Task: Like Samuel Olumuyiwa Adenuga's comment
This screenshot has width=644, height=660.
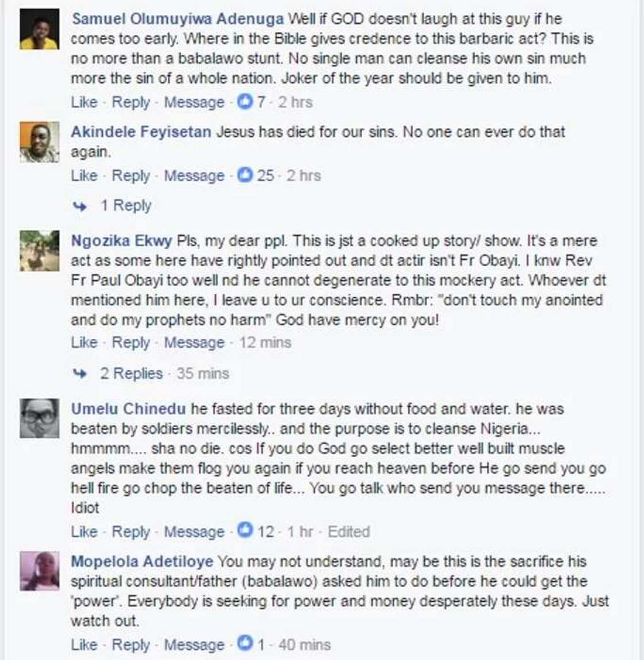Action: coord(84,102)
